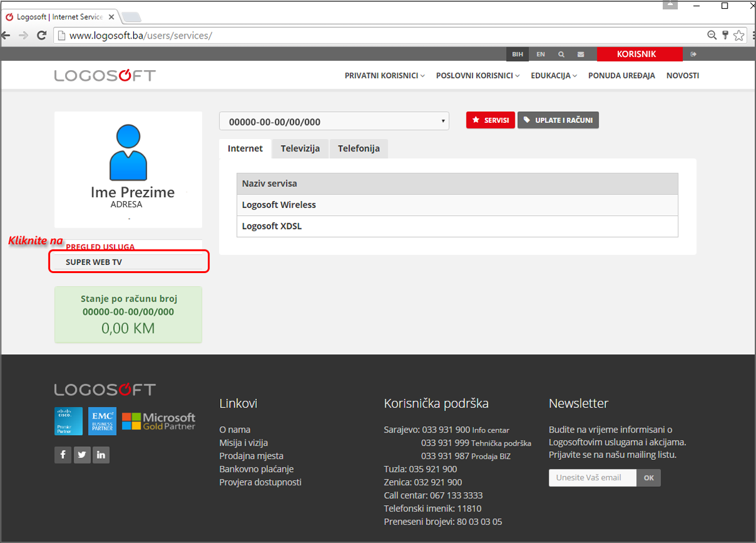Click the Ime Prezime user name
Image resolution: width=756 pixels, height=543 pixels.
pos(133,192)
